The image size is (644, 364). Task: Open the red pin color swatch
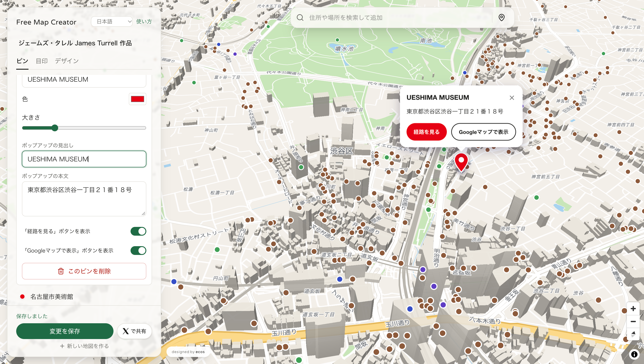tap(138, 99)
